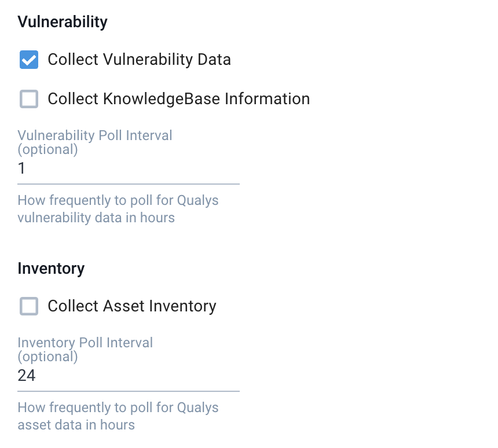Click the underline of the Vulnerability Poll field
Image resolution: width=498 pixels, height=448 pixels.
[129, 182]
